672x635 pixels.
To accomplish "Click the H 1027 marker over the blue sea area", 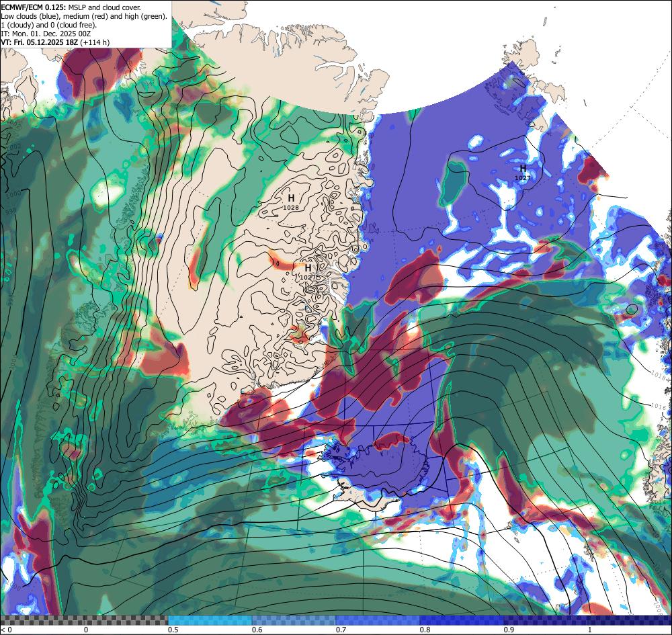I will point(522,172).
